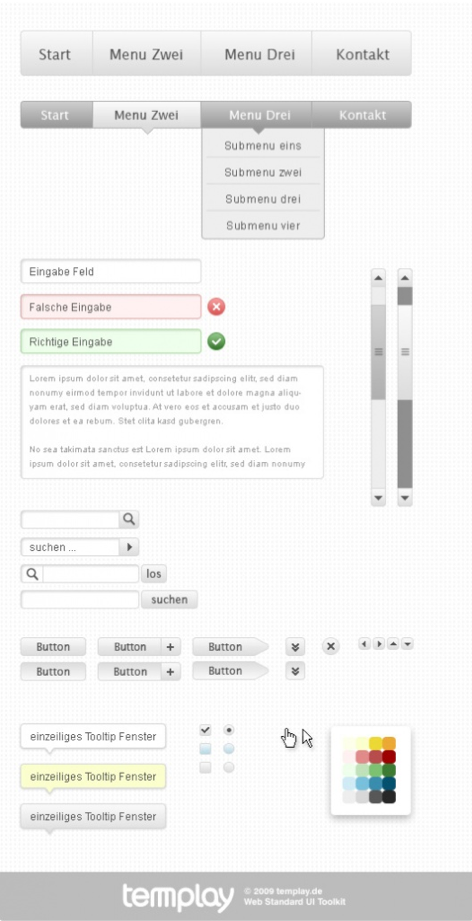This screenshot has width=472, height=921.
Task: Tick the light blue checkbox
Action: coord(205,749)
